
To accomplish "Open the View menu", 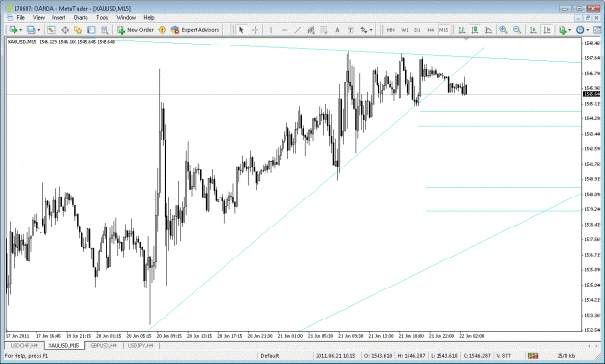I will [38, 17].
